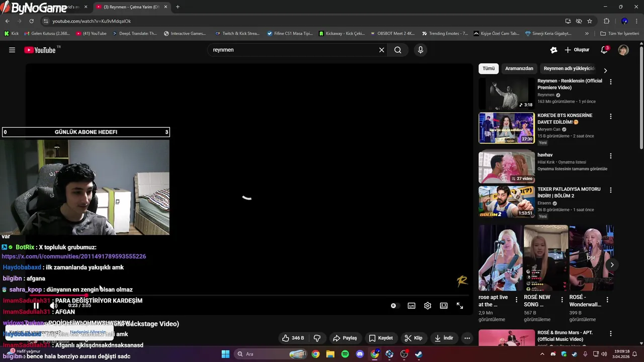Image resolution: width=644 pixels, height=362 pixels.
Task: Open Kick bookmark
Action: click(x=12, y=34)
